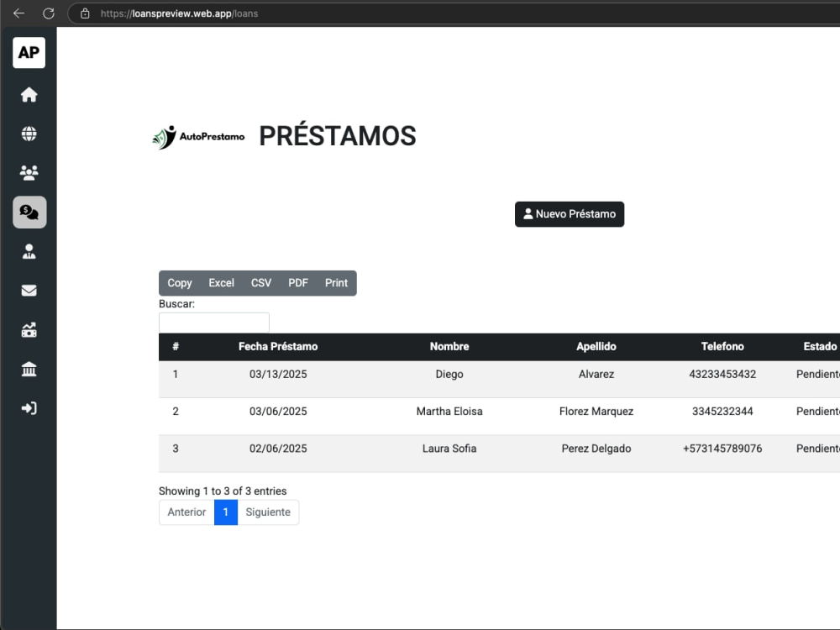Click the browser address bar URL

point(179,13)
